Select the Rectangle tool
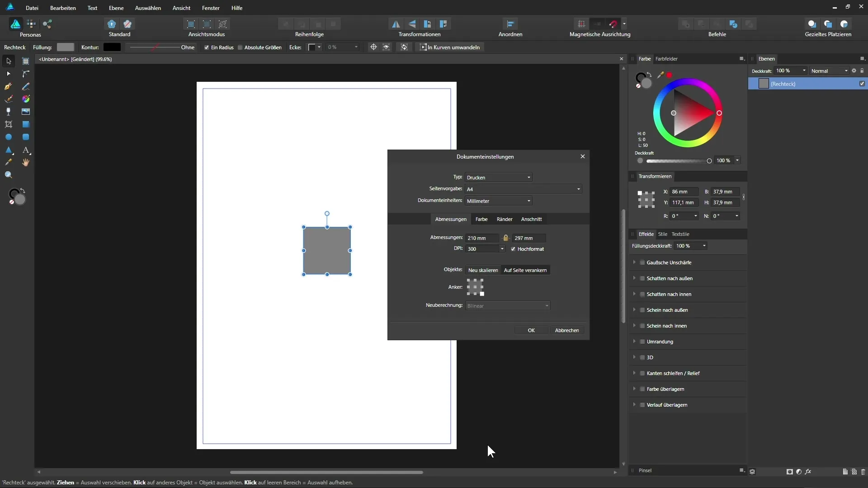 click(26, 124)
